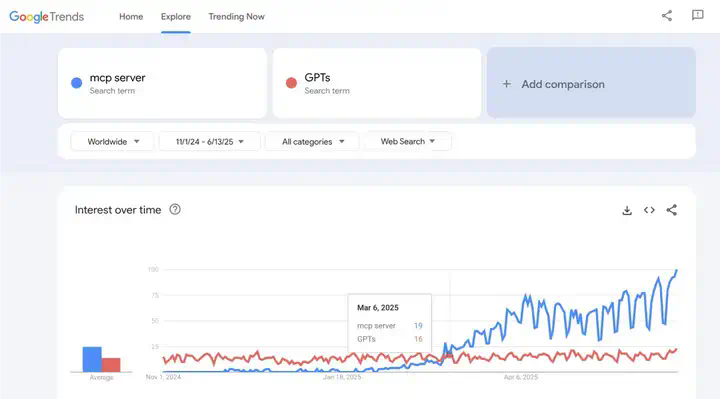The image size is (720, 399).
Task: Download the Interest over time chart data
Action: tap(627, 210)
